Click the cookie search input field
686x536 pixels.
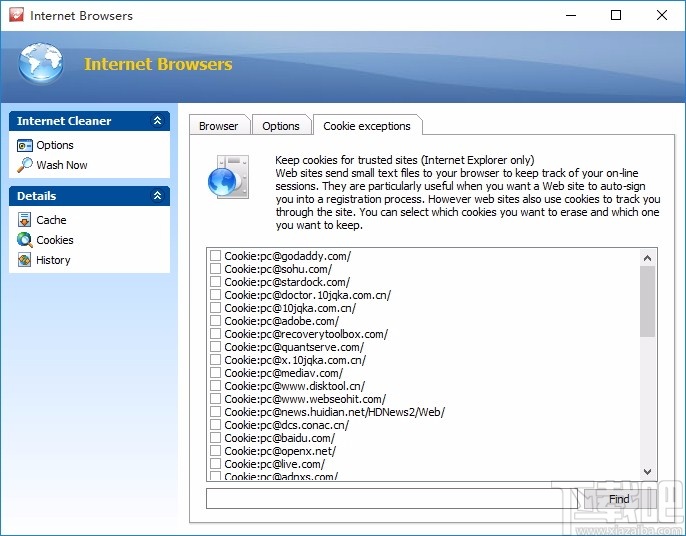pyautogui.click(x=392, y=499)
